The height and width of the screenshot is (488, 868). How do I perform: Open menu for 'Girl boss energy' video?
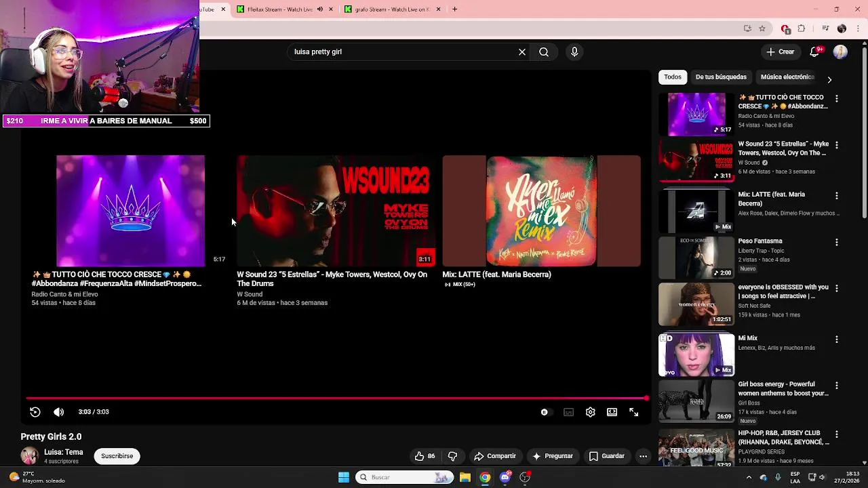(837, 386)
